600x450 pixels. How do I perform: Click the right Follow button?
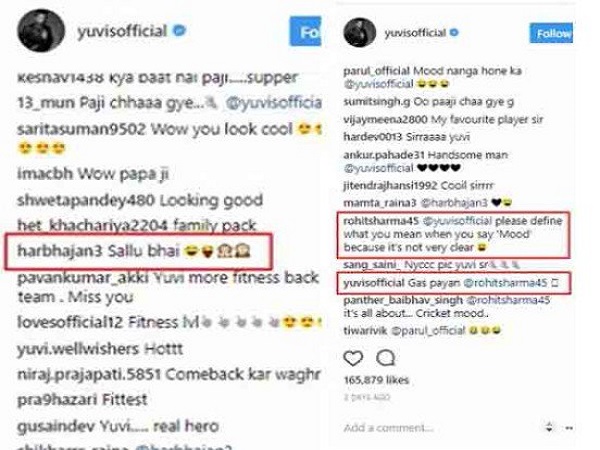(551, 33)
